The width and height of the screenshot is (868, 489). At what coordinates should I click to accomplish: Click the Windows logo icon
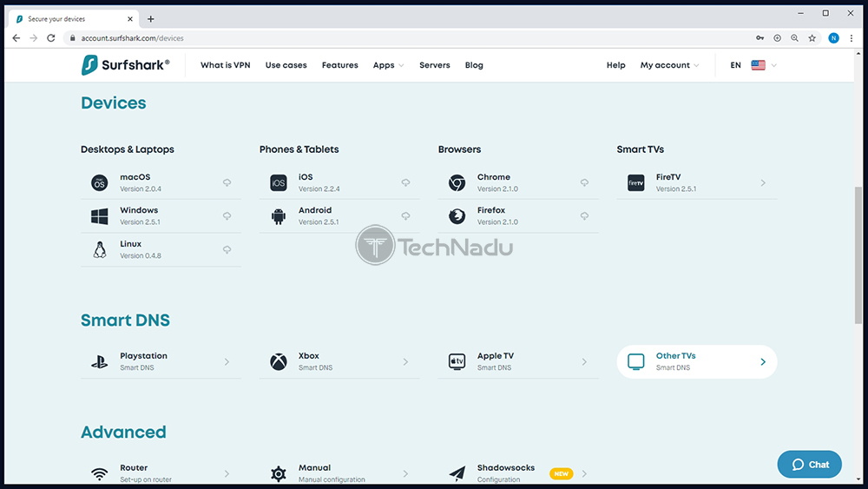(99, 216)
